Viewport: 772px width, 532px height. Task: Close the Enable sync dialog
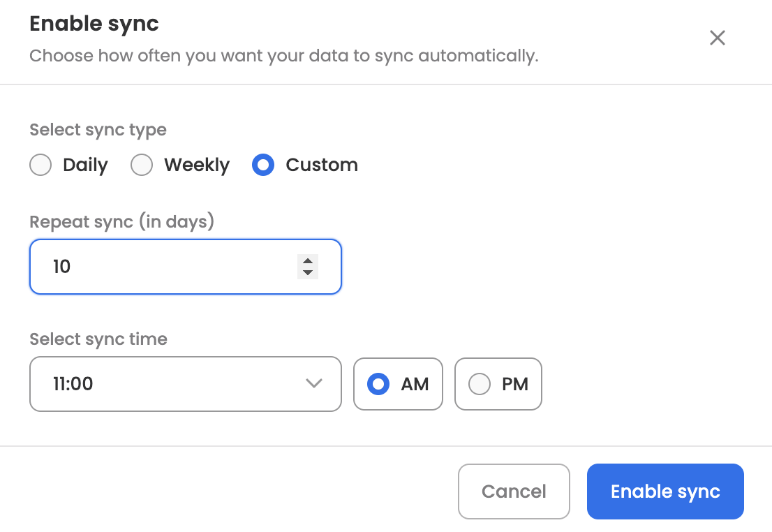[717, 38]
